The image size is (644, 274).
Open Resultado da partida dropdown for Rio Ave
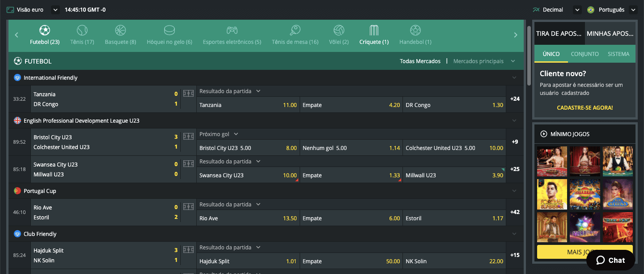230,204
